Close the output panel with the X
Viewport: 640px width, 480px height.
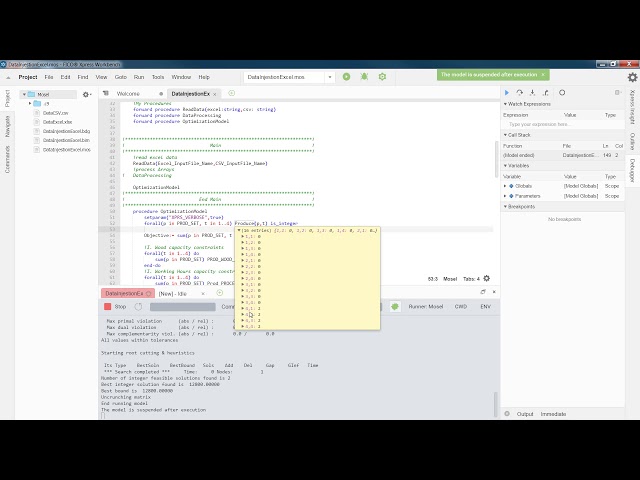click(494, 291)
